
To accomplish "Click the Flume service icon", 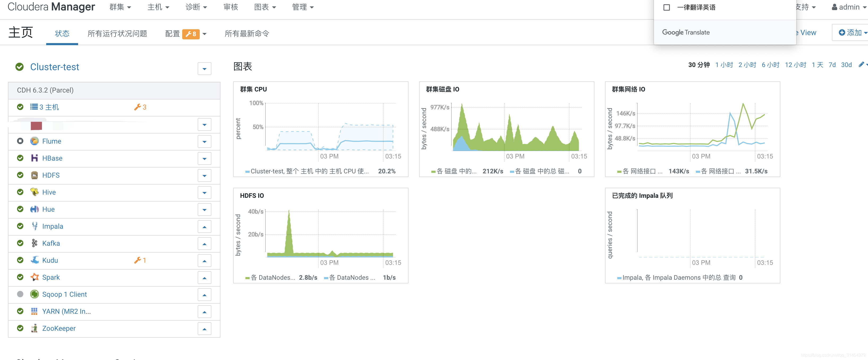I will point(34,141).
